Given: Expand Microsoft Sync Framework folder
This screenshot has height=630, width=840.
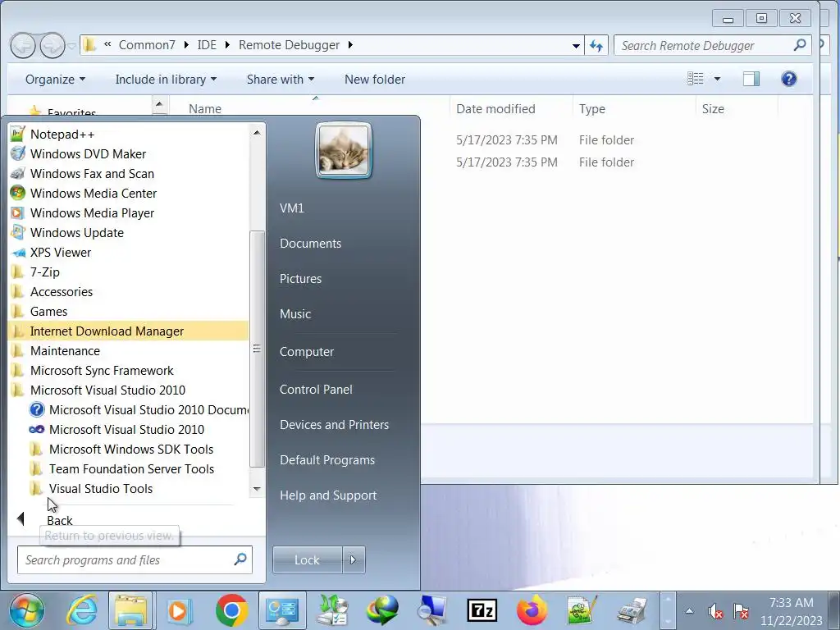Looking at the screenshot, I should [102, 371].
